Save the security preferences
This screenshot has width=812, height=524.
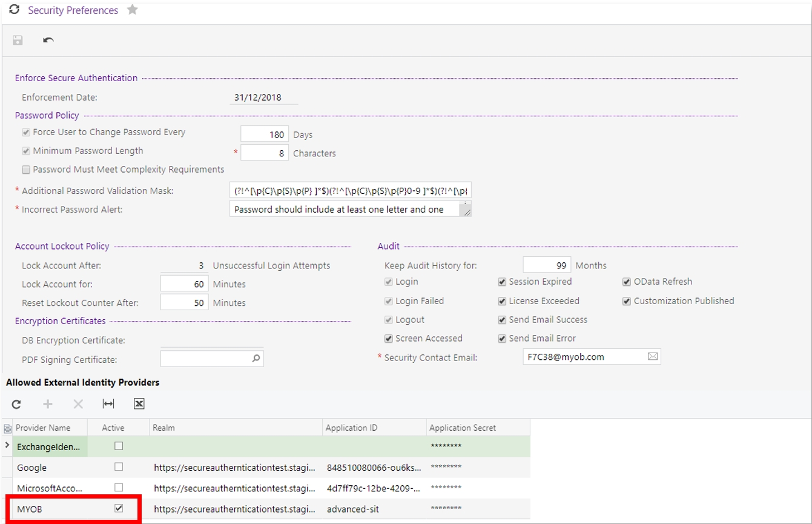coord(17,40)
